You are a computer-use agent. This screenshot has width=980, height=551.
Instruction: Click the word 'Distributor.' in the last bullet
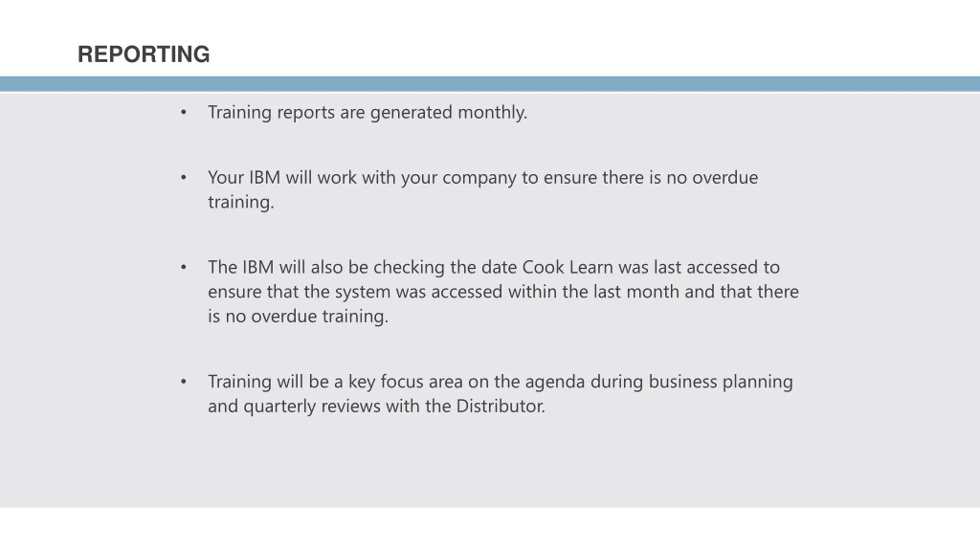pos(501,406)
